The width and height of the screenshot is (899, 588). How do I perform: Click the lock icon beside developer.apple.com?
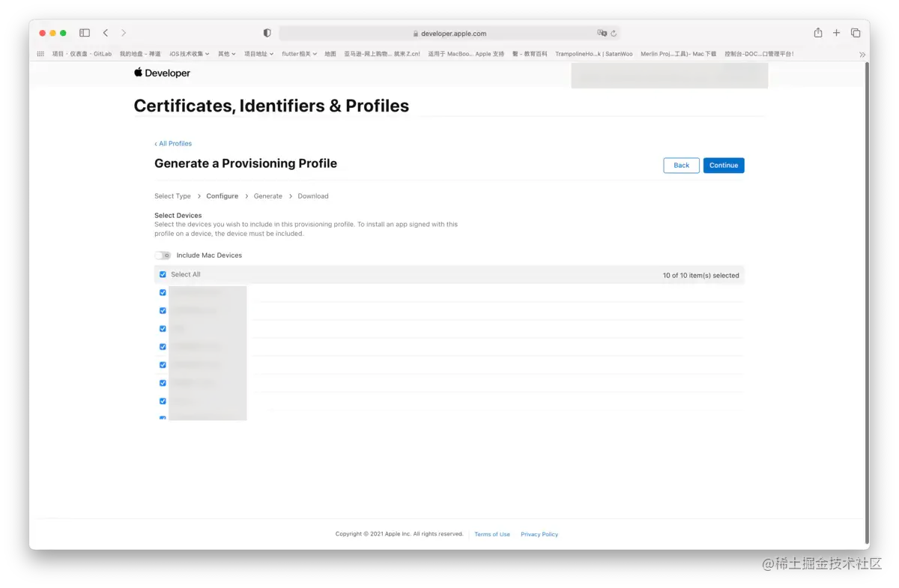416,34
